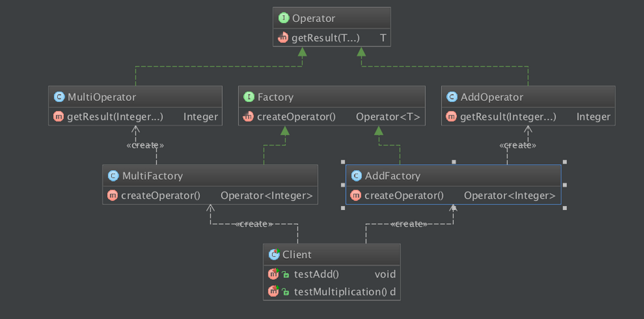Select the getResult(Integer...) method in MultiOperator
The height and width of the screenshot is (319, 644).
(115, 117)
